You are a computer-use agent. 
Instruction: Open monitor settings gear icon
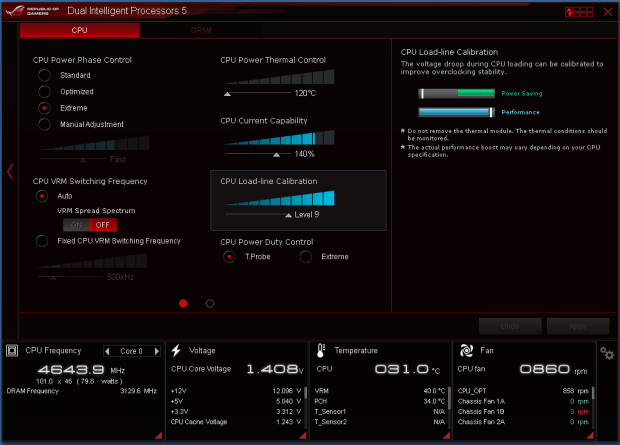pyautogui.click(x=607, y=353)
